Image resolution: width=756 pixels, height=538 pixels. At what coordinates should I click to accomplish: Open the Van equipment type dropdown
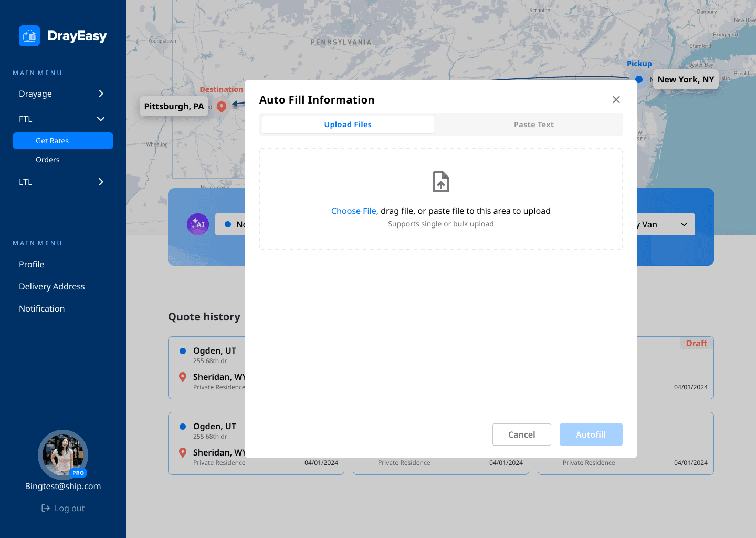pyautogui.click(x=666, y=224)
